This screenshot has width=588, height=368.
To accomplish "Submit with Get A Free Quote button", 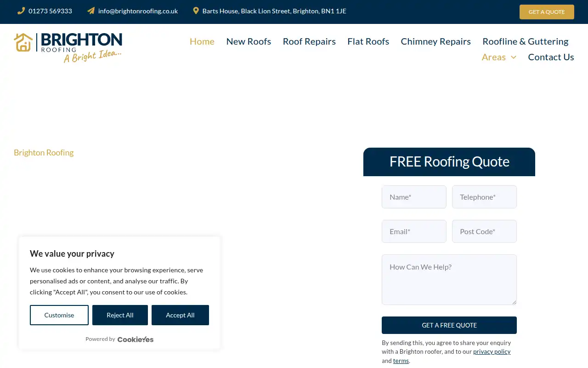I will tap(449, 325).
